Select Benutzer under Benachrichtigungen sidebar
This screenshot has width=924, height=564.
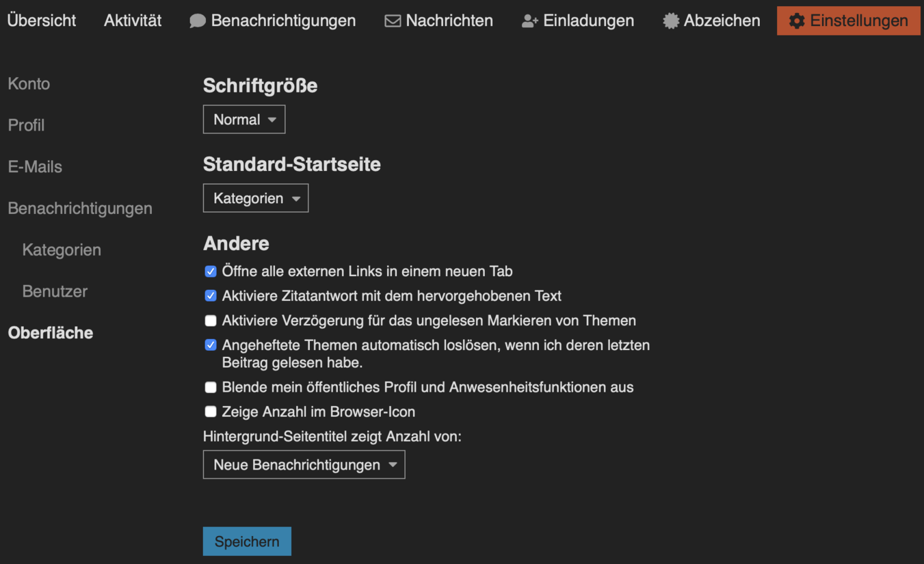coord(55,291)
